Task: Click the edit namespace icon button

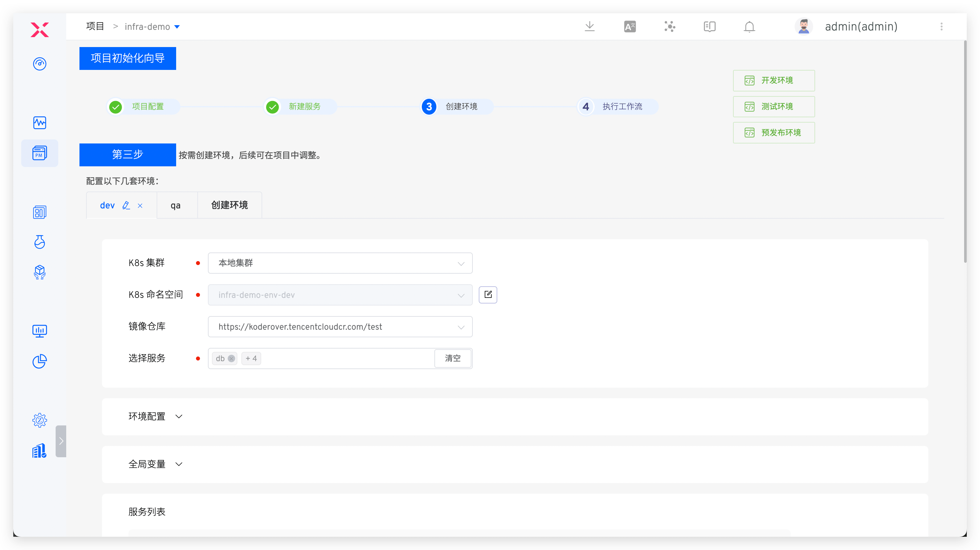Action: click(x=488, y=294)
